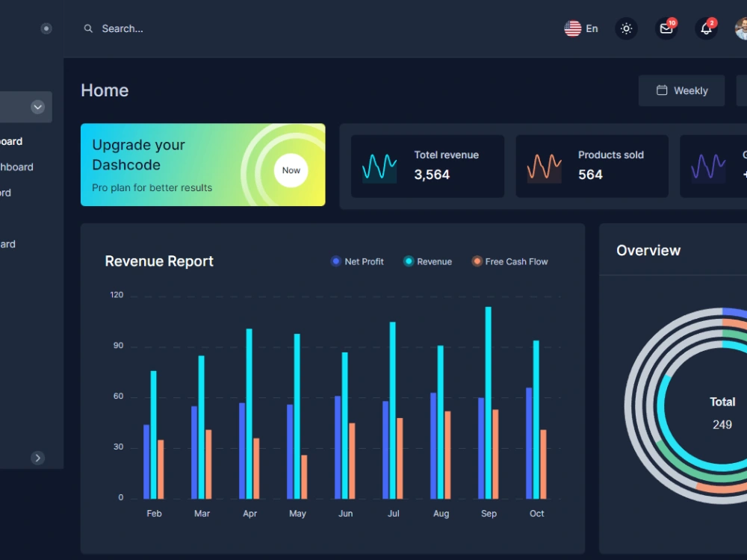747x560 pixels.
Task: Toggle the Free Cash Flow legend series
Action: [x=509, y=261]
